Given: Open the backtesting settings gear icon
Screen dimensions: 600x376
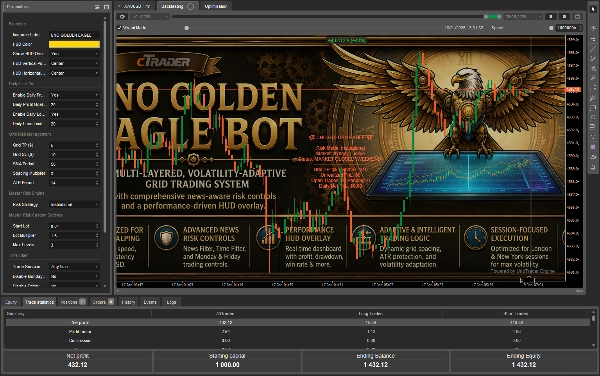Looking at the screenshot, I should click(122, 16).
